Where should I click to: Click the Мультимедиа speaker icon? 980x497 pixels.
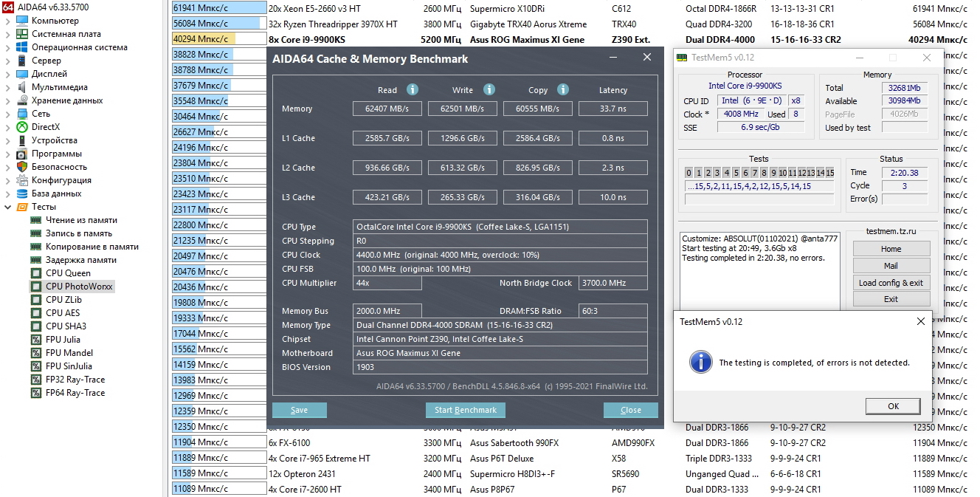[x=22, y=87]
